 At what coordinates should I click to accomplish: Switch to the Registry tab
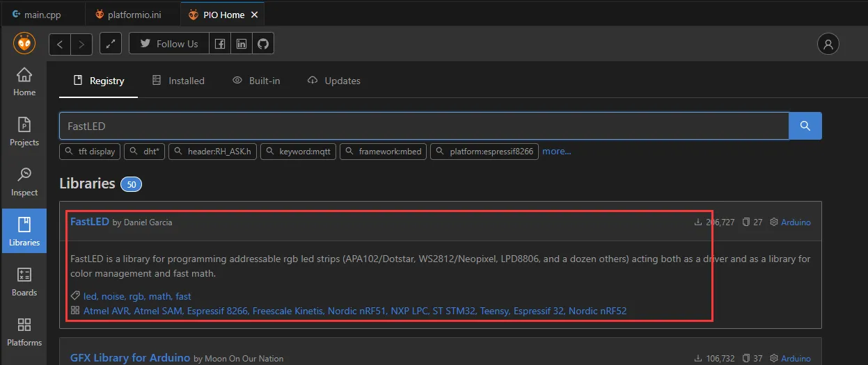[x=98, y=81]
